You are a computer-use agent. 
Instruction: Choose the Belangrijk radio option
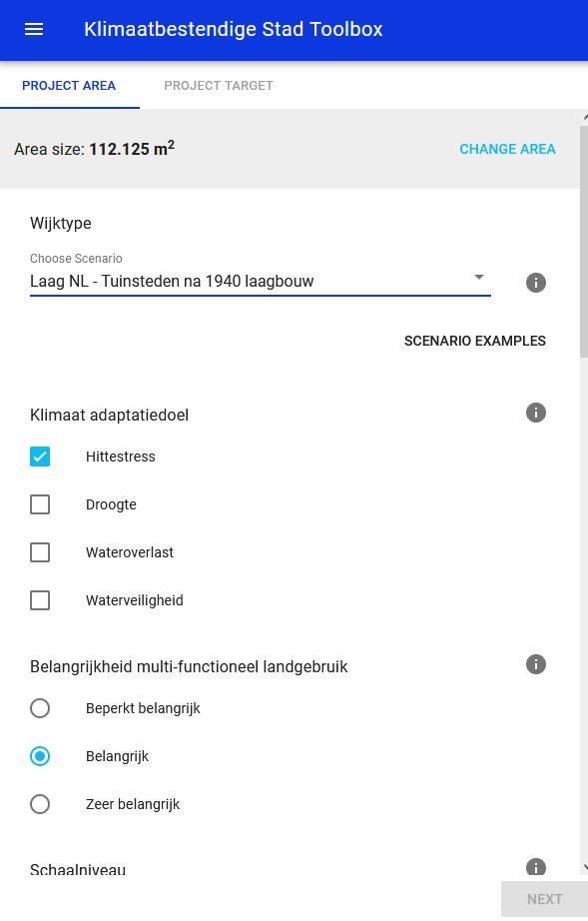click(40, 756)
